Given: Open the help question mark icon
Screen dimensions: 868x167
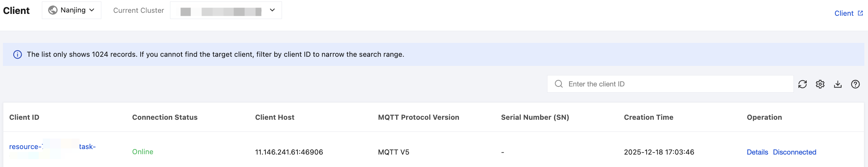Looking at the screenshot, I should (855, 84).
